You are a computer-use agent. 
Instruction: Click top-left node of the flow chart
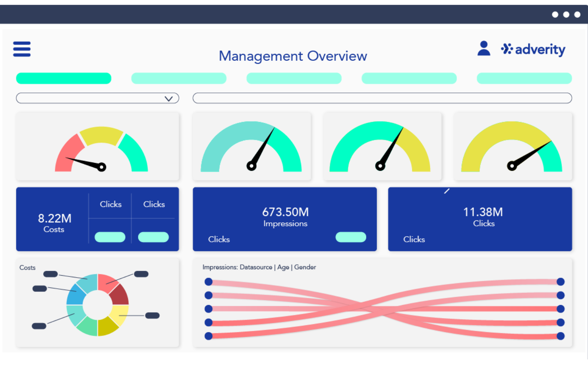coord(209,282)
